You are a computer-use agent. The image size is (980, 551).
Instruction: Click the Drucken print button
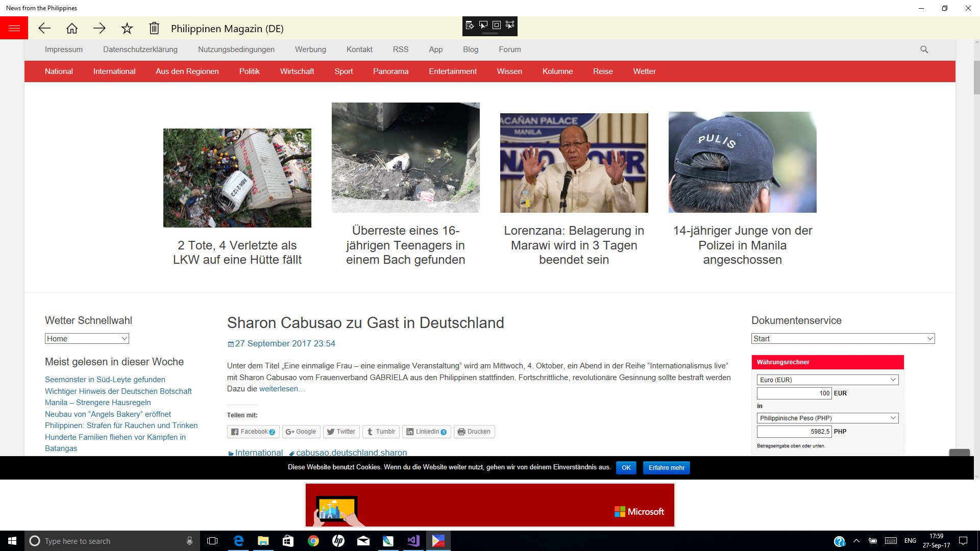point(474,432)
